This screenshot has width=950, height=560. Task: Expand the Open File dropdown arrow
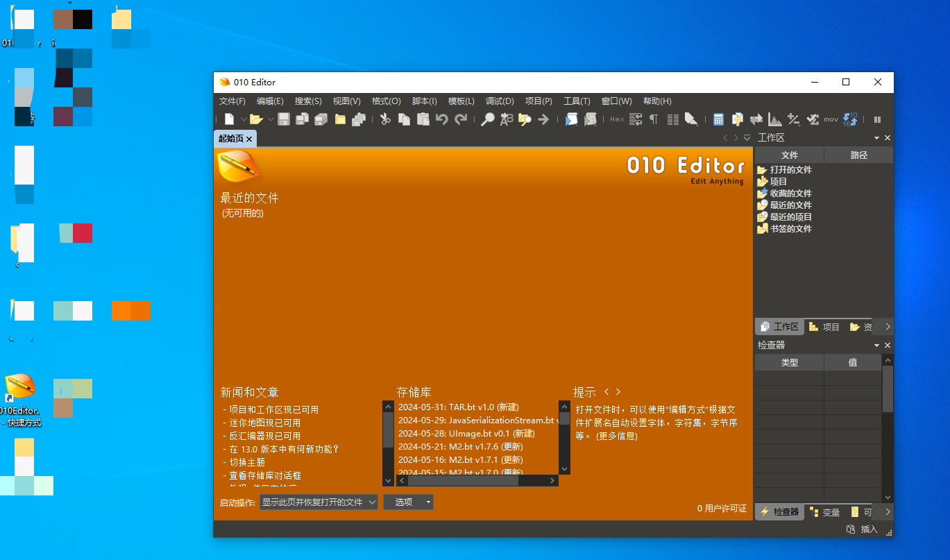coord(271,119)
